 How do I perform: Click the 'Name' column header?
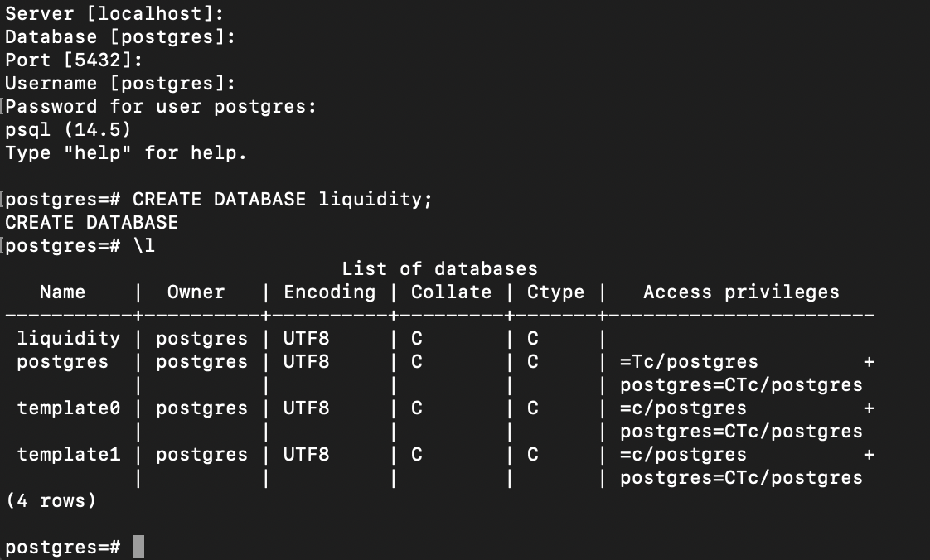[x=62, y=292]
